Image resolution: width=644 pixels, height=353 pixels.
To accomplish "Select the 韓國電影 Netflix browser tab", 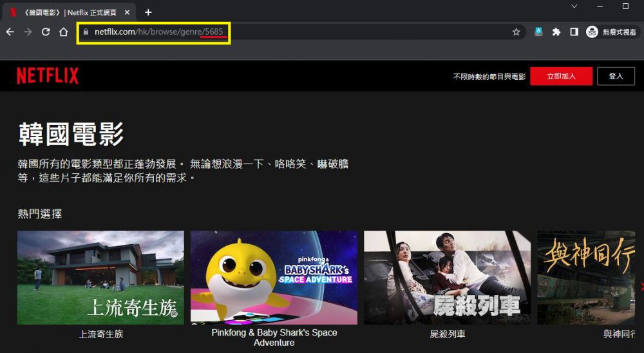I will click(69, 12).
